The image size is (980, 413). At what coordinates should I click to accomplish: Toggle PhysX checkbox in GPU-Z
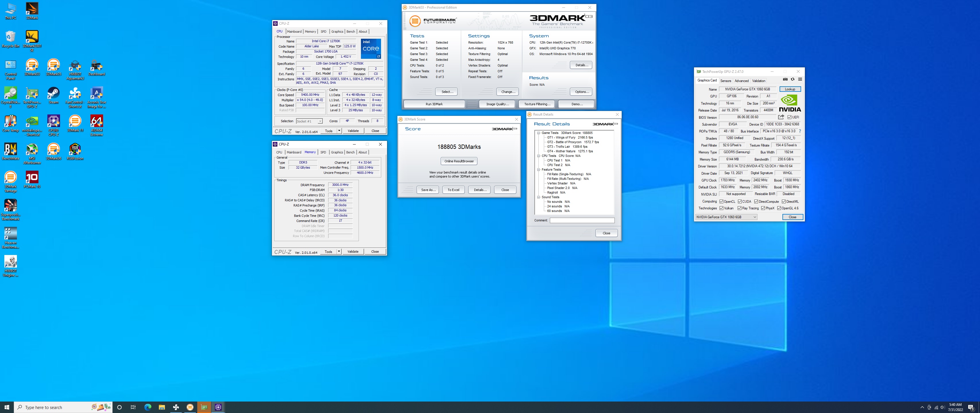click(x=763, y=208)
